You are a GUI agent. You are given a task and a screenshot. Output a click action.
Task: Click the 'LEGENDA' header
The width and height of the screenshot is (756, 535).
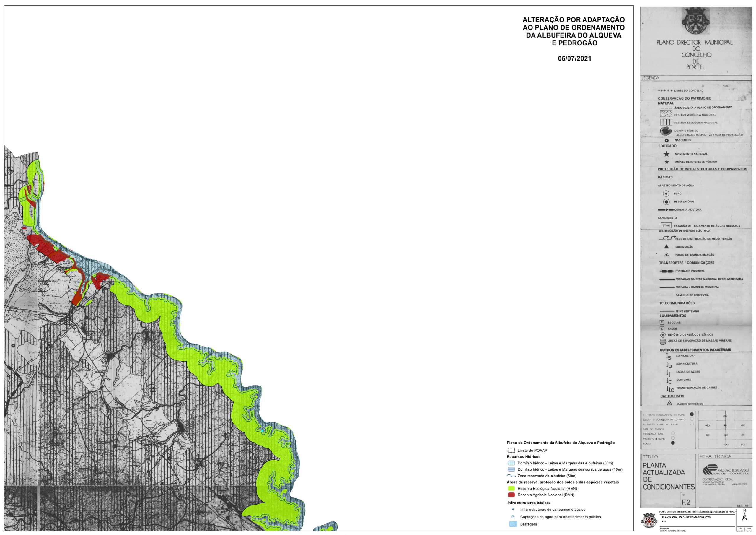click(650, 78)
